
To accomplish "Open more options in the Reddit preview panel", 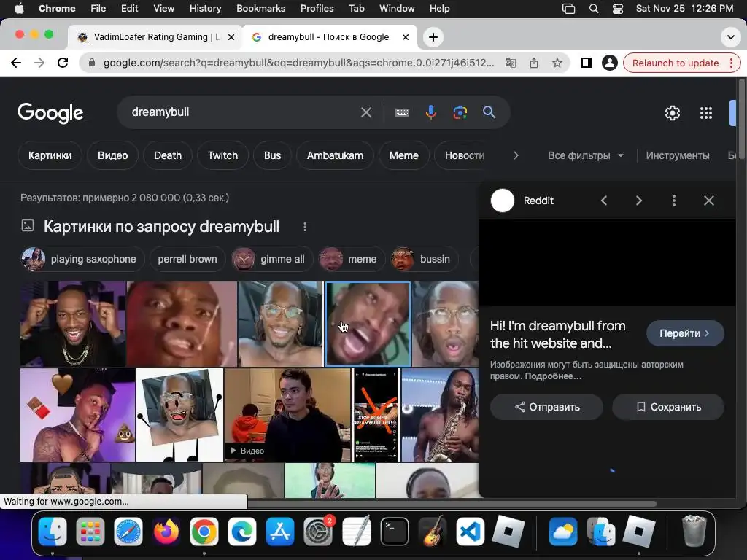I will tap(673, 201).
